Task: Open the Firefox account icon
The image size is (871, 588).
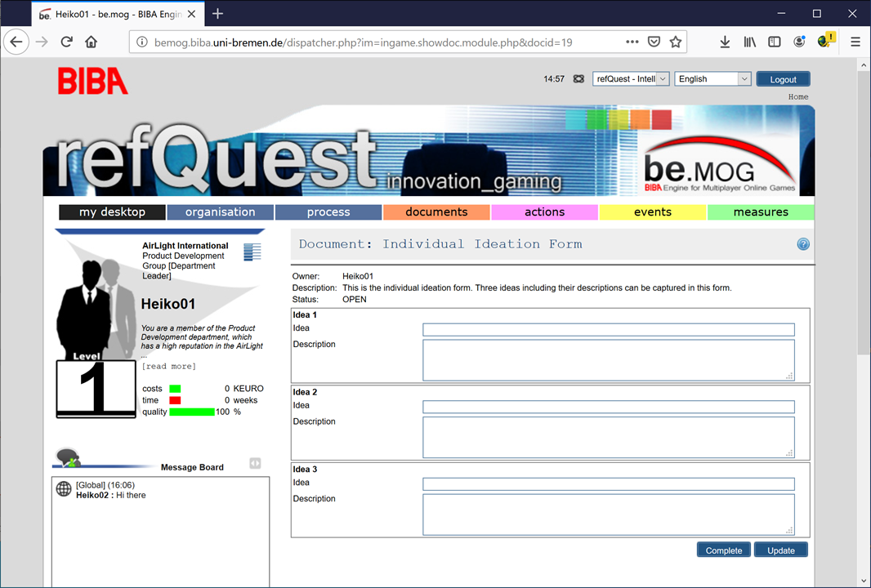Action: (799, 42)
